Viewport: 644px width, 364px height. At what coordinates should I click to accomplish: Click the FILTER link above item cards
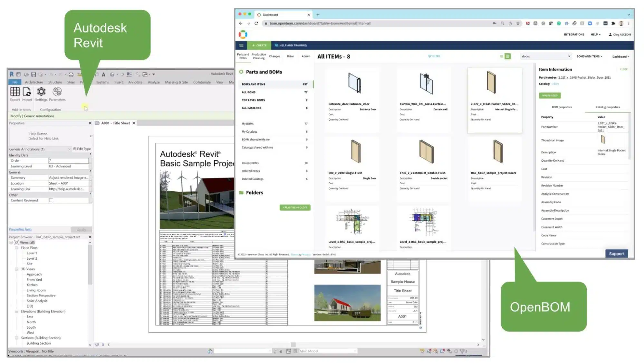tap(434, 56)
